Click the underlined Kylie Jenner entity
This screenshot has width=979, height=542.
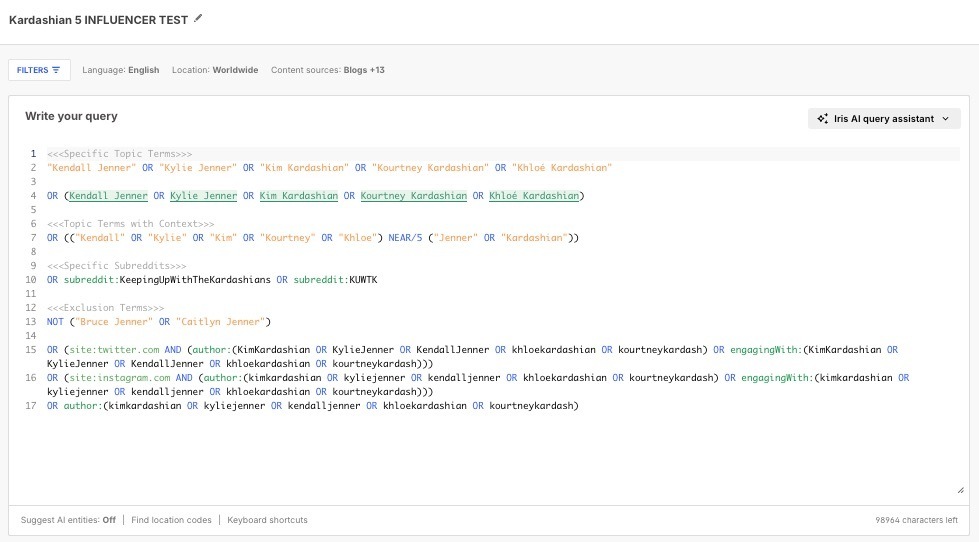point(204,195)
